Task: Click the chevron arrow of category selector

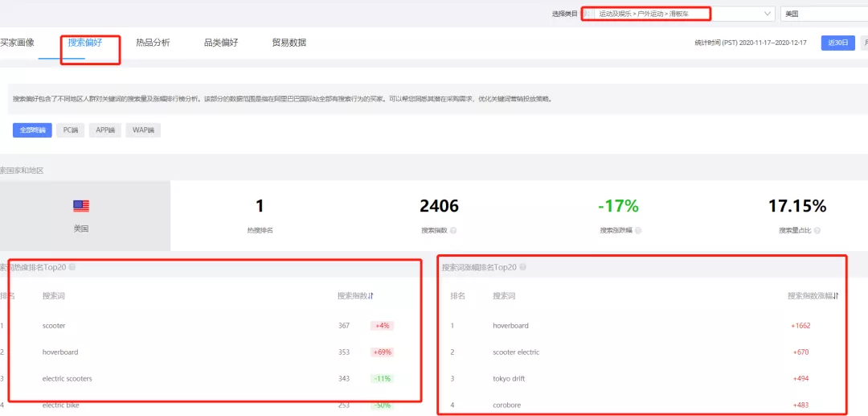Action: (x=767, y=14)
